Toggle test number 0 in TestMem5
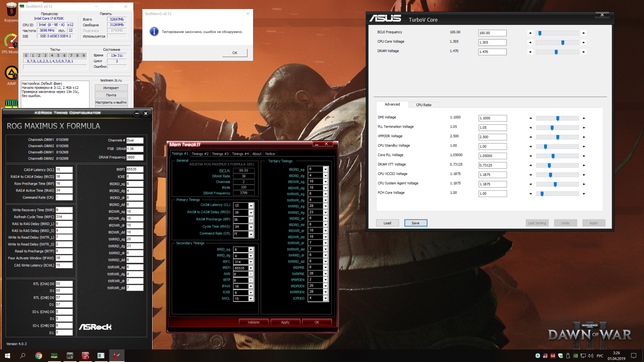644x362 pixels. [26, 56]
